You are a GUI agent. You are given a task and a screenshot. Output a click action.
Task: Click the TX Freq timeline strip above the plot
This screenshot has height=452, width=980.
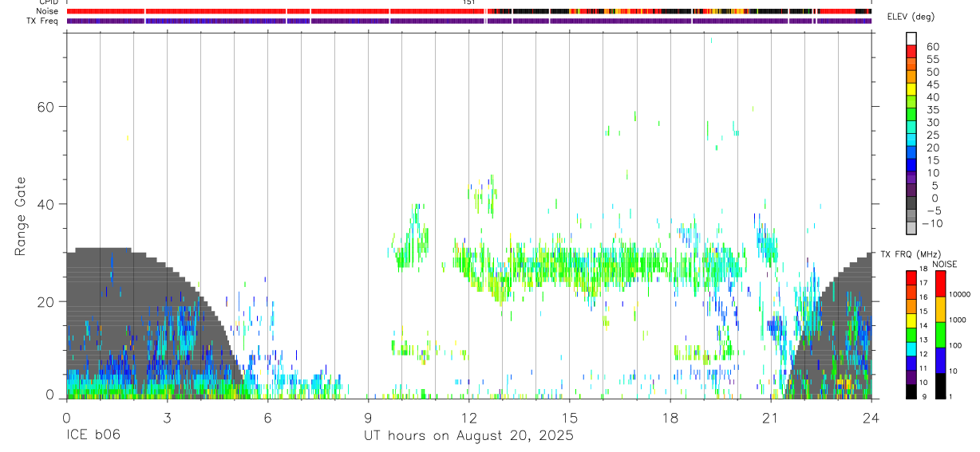pos(468,21)
